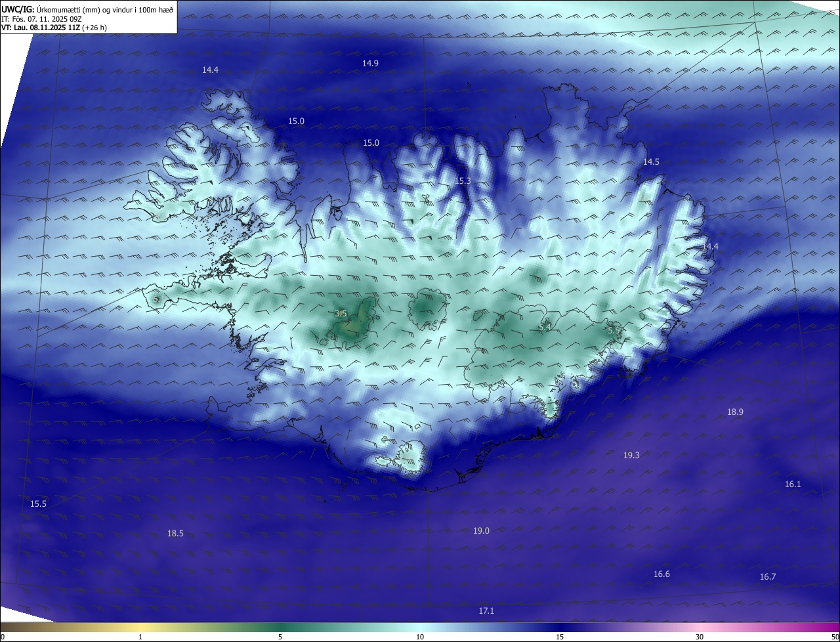Click the 3.5 value label
The height and width of the screenshot is (642, 840).
[341, 314]
